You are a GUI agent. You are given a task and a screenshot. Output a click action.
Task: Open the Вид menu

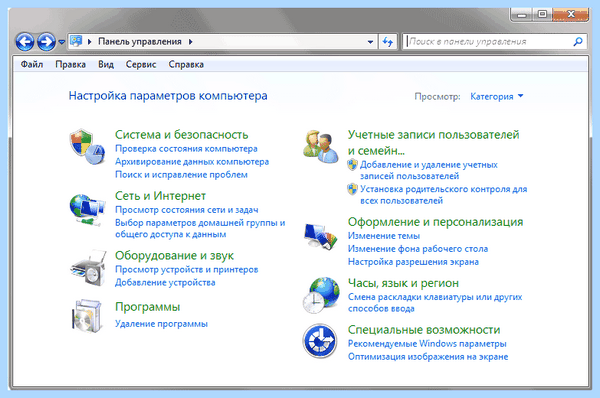tap(106, 64)
